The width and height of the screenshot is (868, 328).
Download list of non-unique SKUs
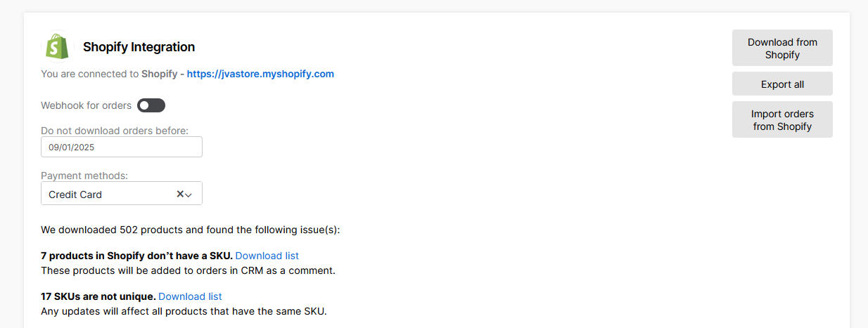(x=190, y=296)
